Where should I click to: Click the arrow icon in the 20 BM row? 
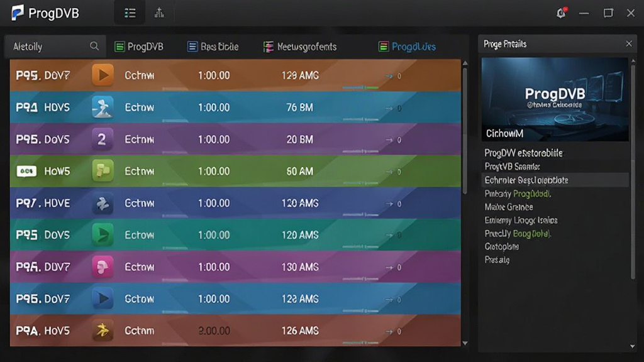point(389,140)
